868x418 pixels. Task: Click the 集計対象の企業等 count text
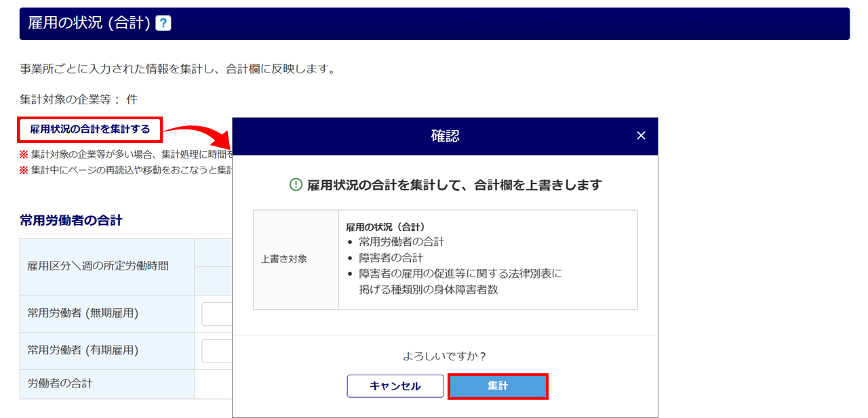(x=79, y=99)
